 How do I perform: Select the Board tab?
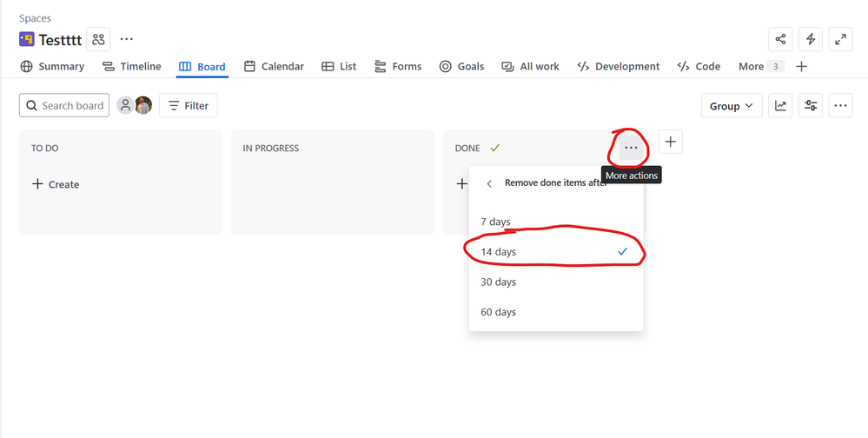click(x=202, y=66)
